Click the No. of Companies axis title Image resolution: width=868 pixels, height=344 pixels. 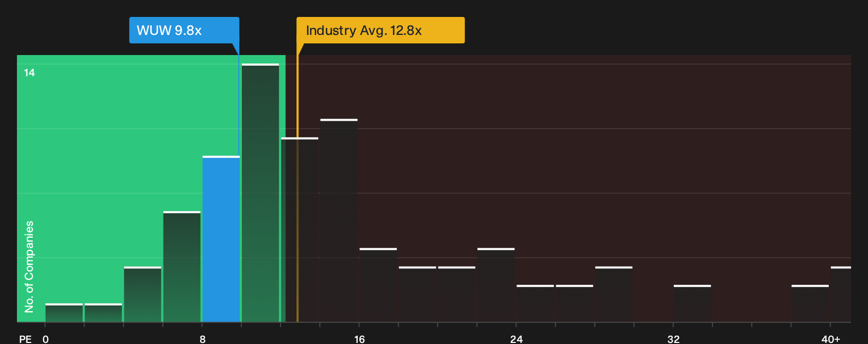click(29, 266)
